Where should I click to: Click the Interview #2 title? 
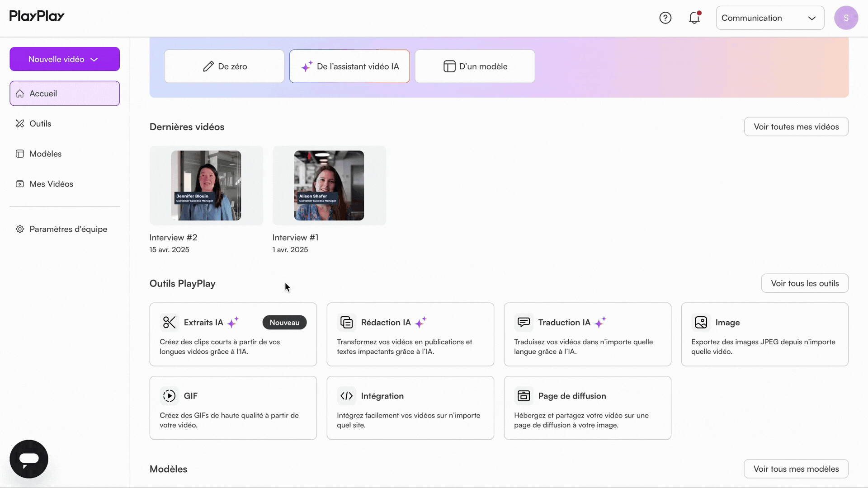[x=173, y=238]
